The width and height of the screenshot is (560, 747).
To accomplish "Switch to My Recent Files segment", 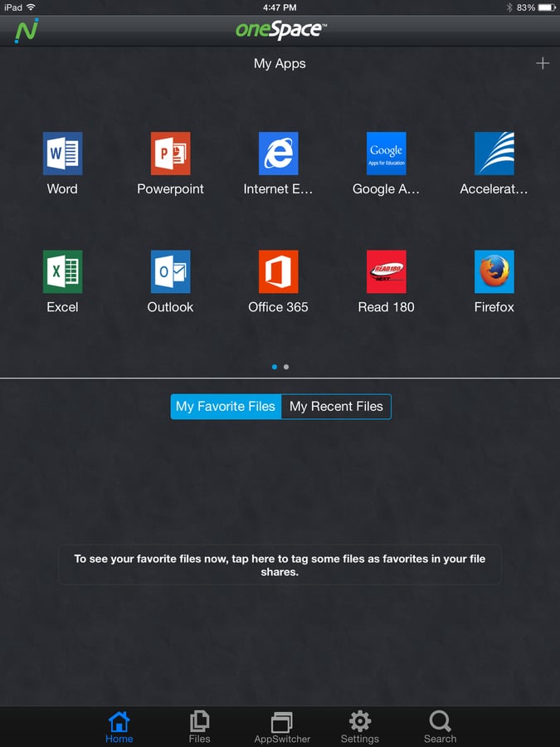I will click(x=336, y=407).
